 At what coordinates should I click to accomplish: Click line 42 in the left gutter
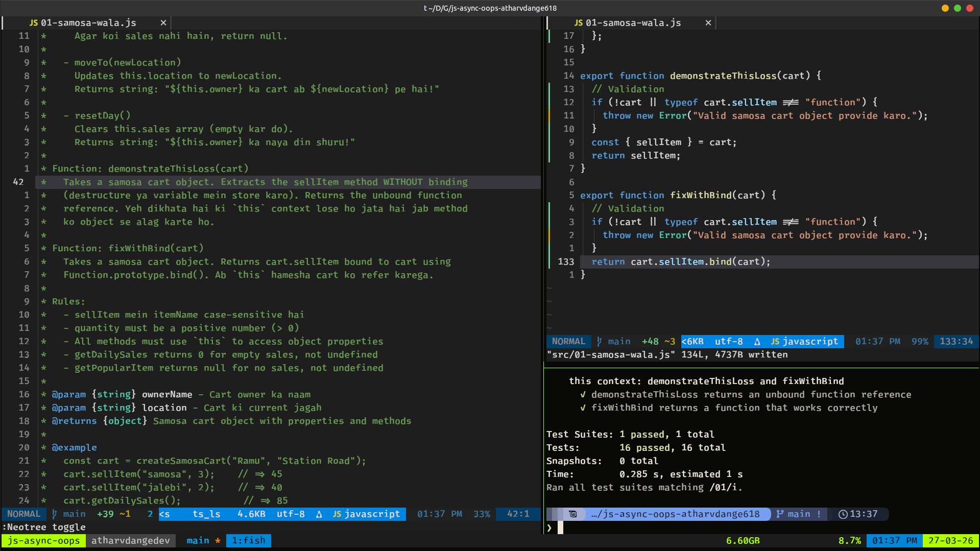tap(18, 182)
